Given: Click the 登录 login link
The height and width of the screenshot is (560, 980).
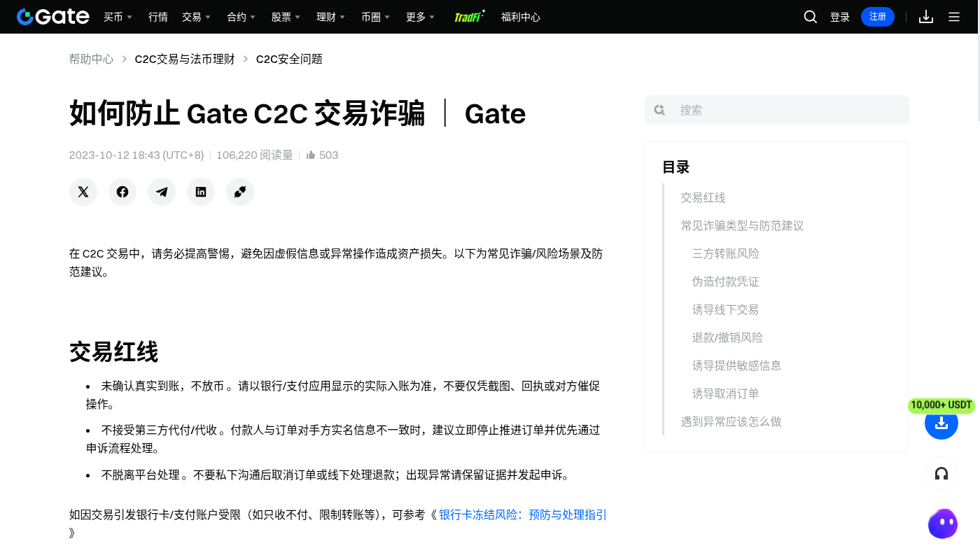Looking at the screenshot, I should pos(840,17).
